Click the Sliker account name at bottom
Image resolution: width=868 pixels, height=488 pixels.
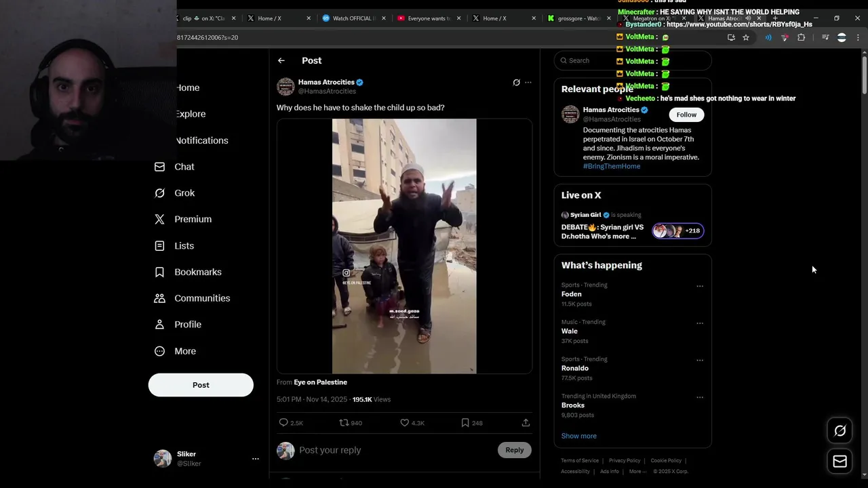[x=186, y=454]
